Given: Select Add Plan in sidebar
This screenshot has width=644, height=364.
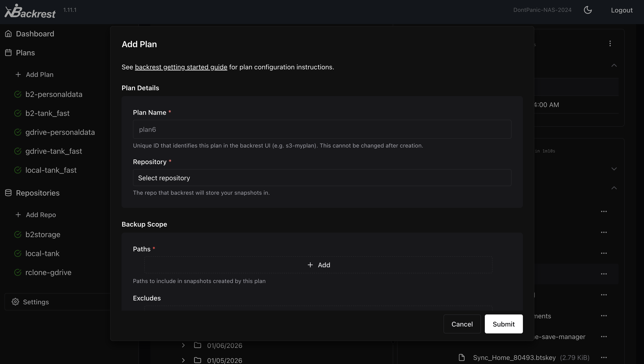Looking at the screenshot, I should 40,75.
